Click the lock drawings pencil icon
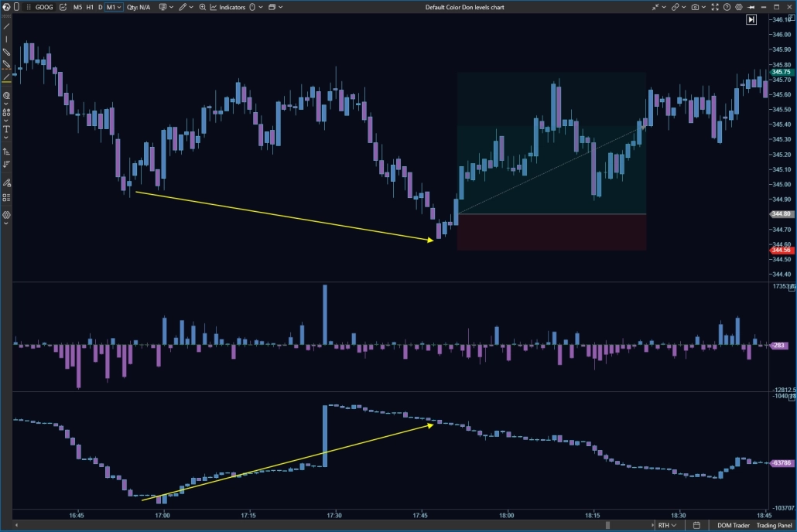The image size is (797, 532). coord(6,183)
